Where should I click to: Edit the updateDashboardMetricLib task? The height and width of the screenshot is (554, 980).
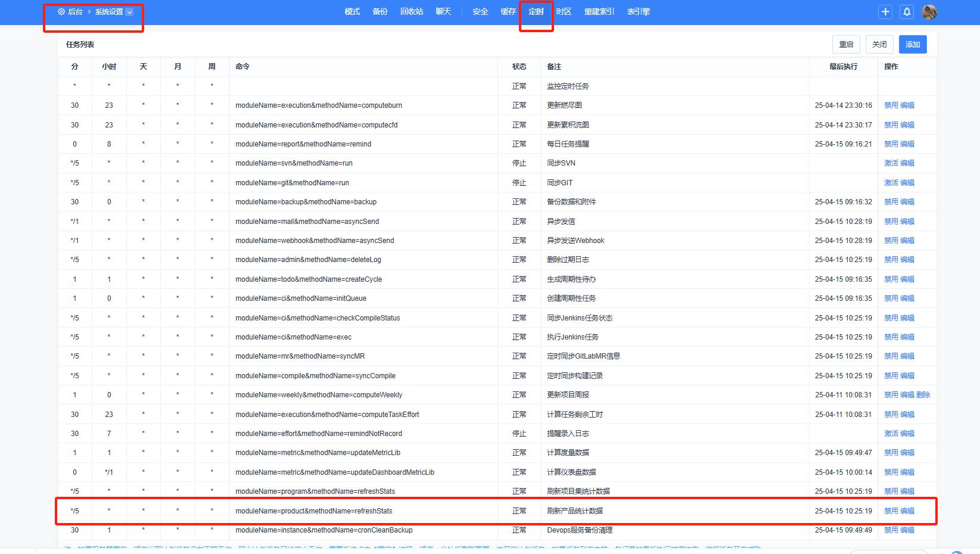click(907, 472)
